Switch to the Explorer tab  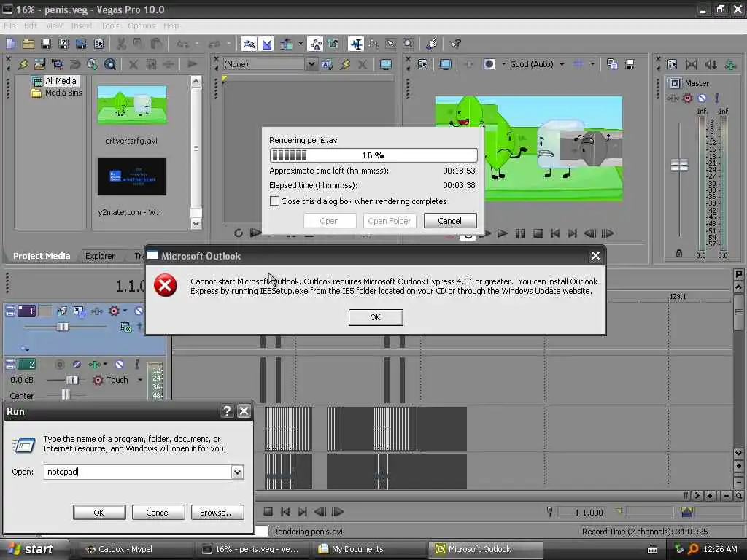click(x=99, y=256)
